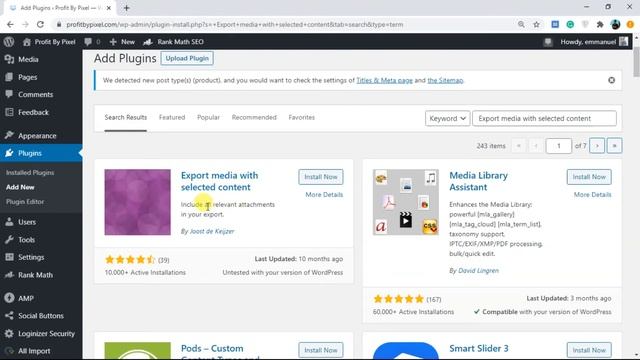Open the purple Export media plugin thumbnail
640x360 pixels.
(138, 202)
